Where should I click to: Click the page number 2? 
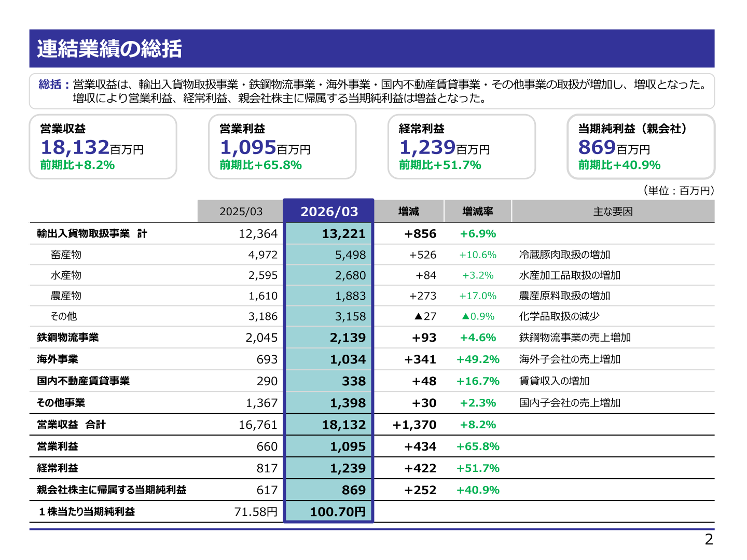[x=709, y=540]
